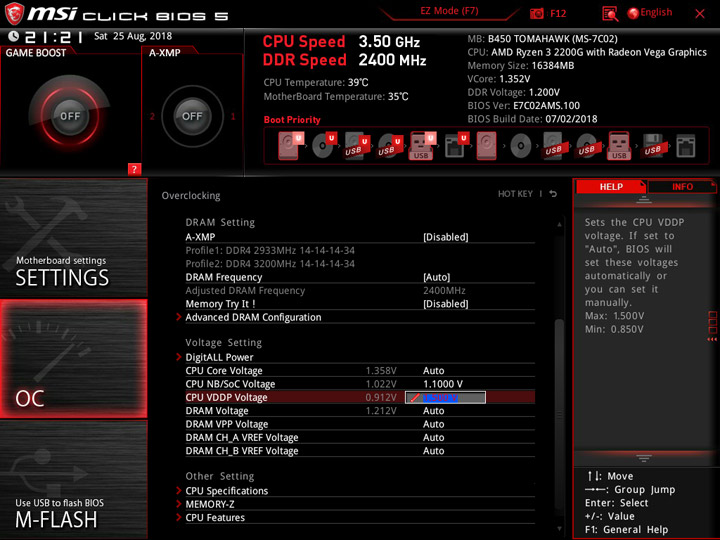Select the legacy USB hard disk boot device
The image size is (720, 540).
pos(554,146)
